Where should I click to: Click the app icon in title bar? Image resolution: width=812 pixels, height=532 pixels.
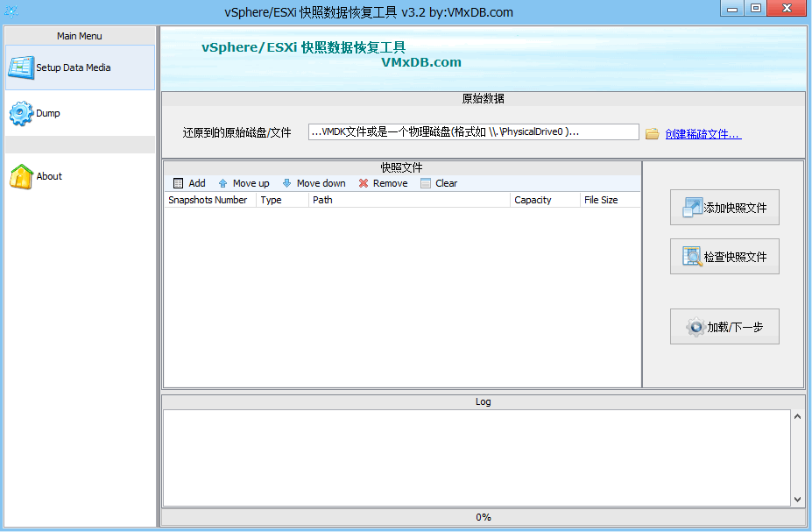pos(11,11)
